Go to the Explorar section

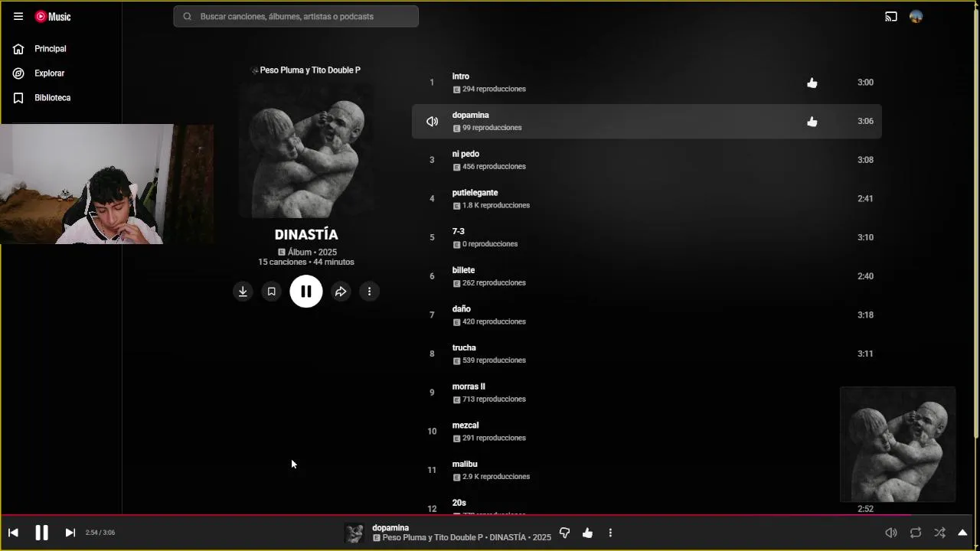click(x=50, y=73)
